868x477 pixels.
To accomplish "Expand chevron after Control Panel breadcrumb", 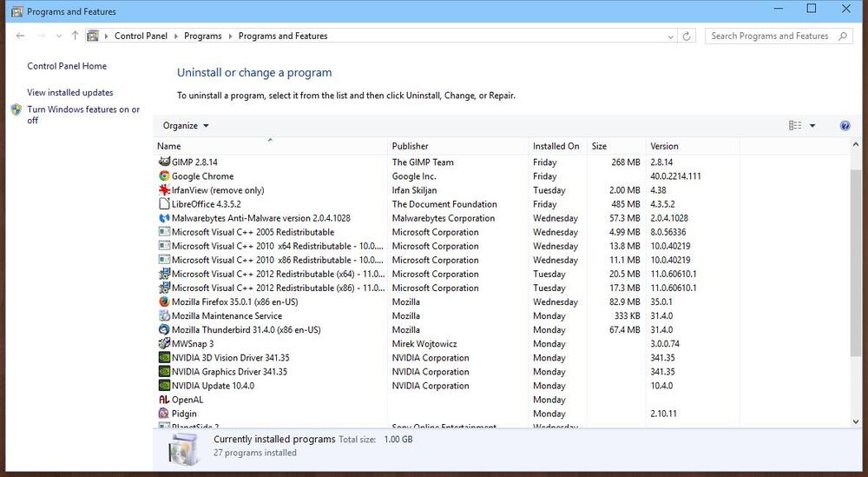I will [x=176, y=36].
